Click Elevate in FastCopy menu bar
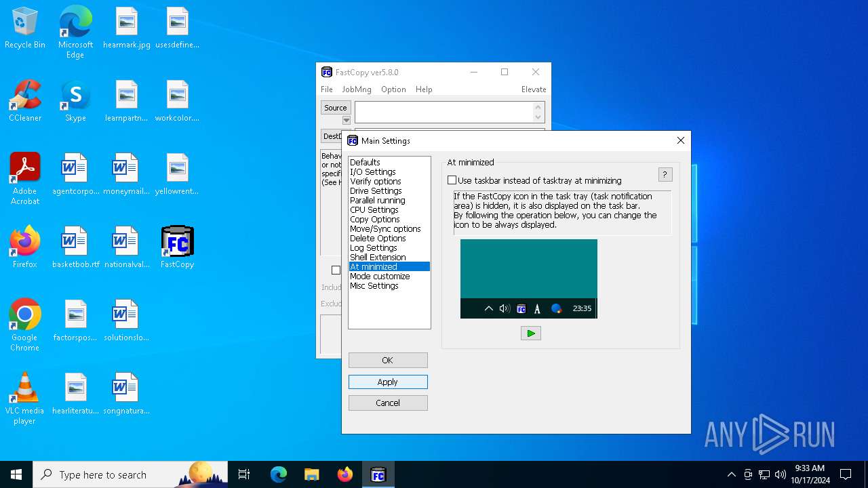Image resolution: width=868 pixels, height=488 pixels. click(x=534, y=89)
